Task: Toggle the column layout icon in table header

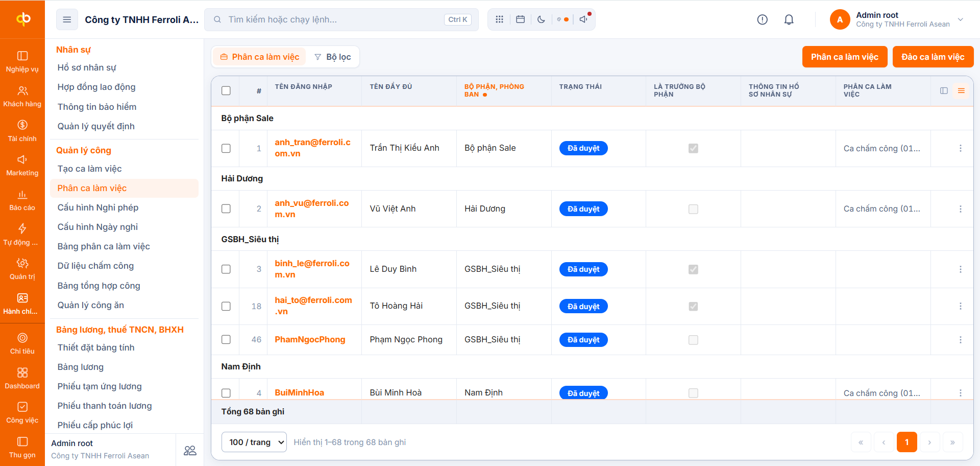Action: tap(944, 90)
